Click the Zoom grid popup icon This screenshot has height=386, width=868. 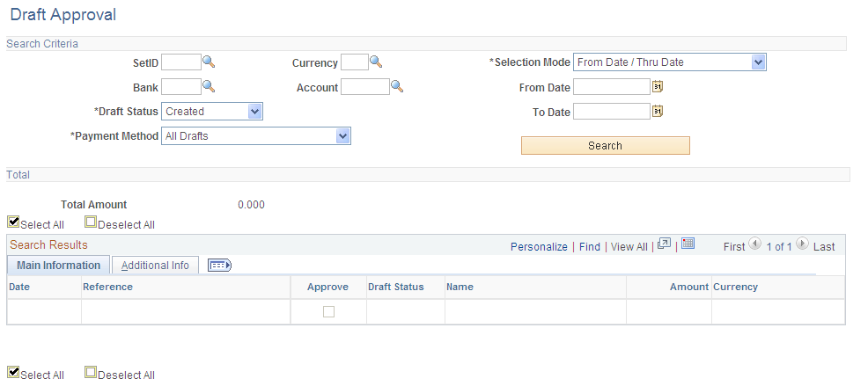pos(665,244)
